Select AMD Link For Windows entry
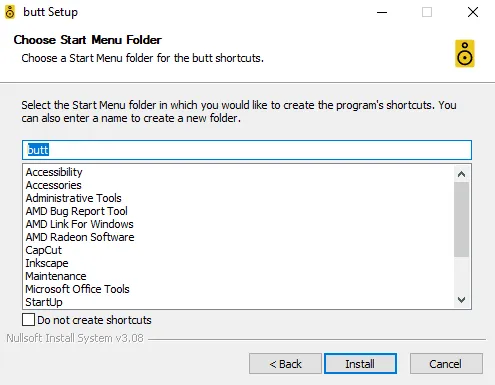The height and width of the screenshot is (385, 495). [79, 224]
